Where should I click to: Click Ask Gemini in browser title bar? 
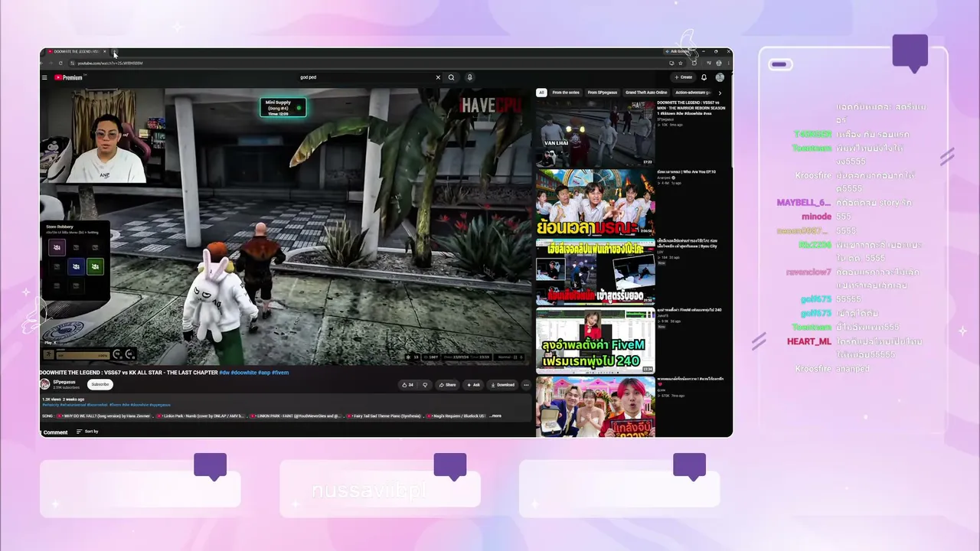[x=677, y=51]
